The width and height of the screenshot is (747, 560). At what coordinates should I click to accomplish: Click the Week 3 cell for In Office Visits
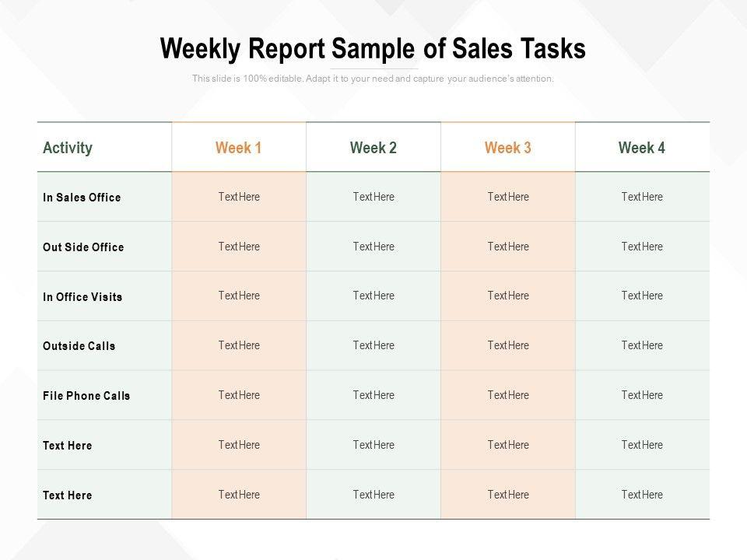508,296
